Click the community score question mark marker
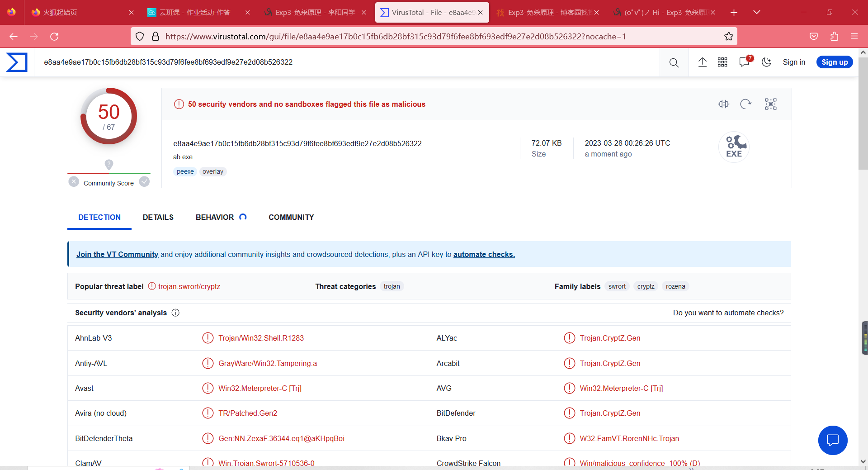Viewport: 868px width, 470px height. [109, 164]
